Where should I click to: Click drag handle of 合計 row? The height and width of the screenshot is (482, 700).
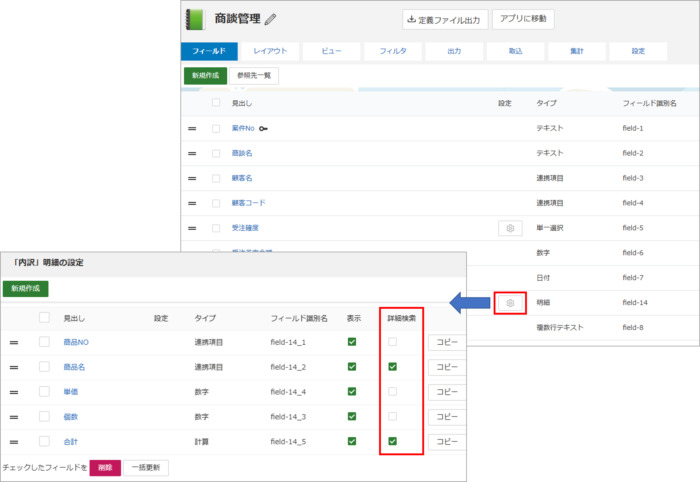pyautogui.click(x=14, y=442)
